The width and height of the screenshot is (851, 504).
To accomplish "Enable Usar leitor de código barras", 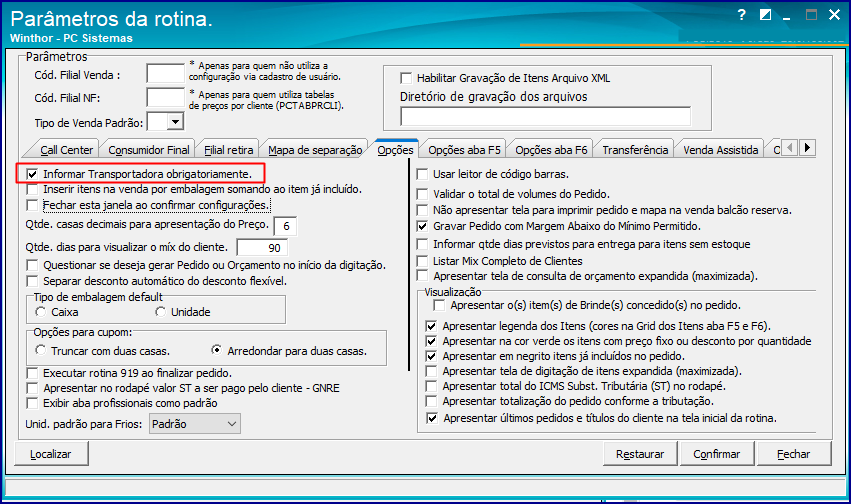I will click(422, 174).
